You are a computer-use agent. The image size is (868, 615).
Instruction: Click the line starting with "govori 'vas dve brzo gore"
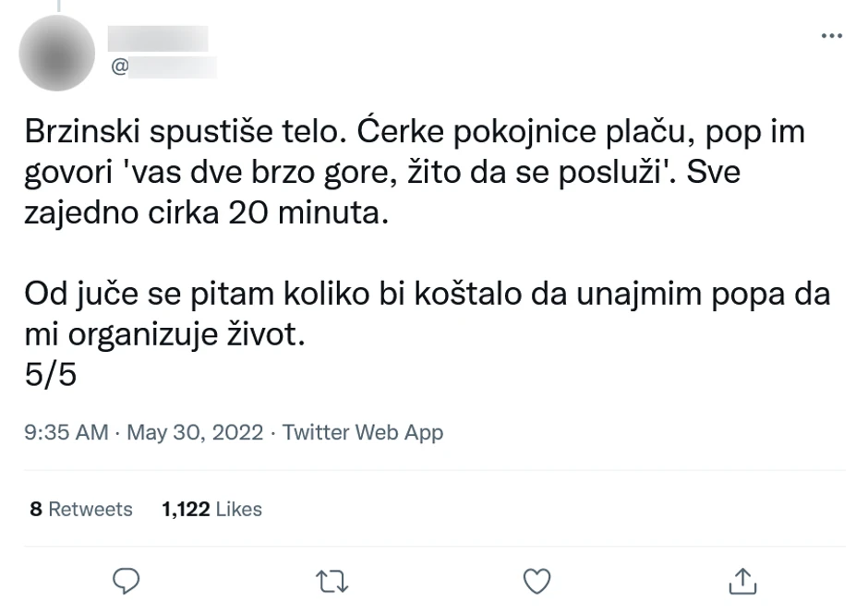(381, 173)
